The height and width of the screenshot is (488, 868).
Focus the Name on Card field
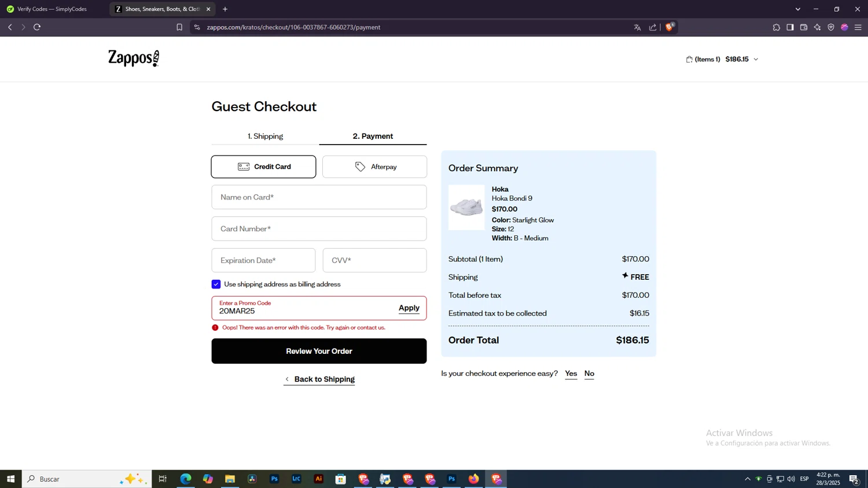tap(319, 197)
